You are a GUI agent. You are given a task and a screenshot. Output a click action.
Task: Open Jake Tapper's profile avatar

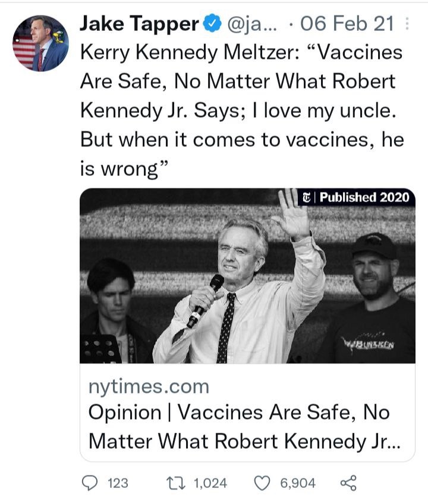click(x=40, y=43)
